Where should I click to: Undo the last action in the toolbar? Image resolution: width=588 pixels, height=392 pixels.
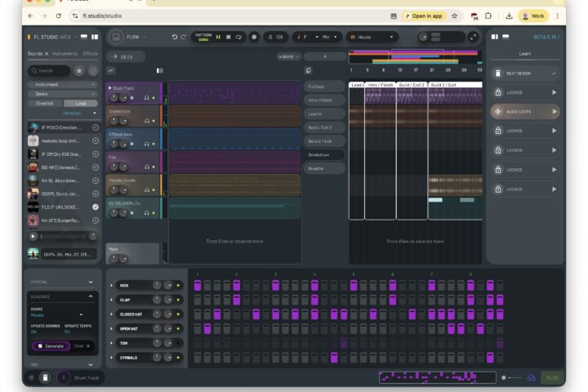pos(175,37)
